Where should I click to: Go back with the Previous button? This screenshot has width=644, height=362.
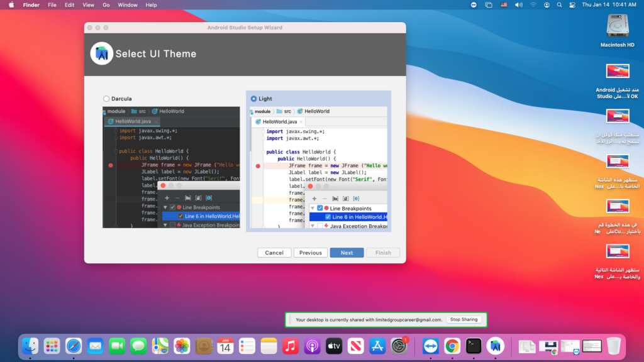(311, 253)
